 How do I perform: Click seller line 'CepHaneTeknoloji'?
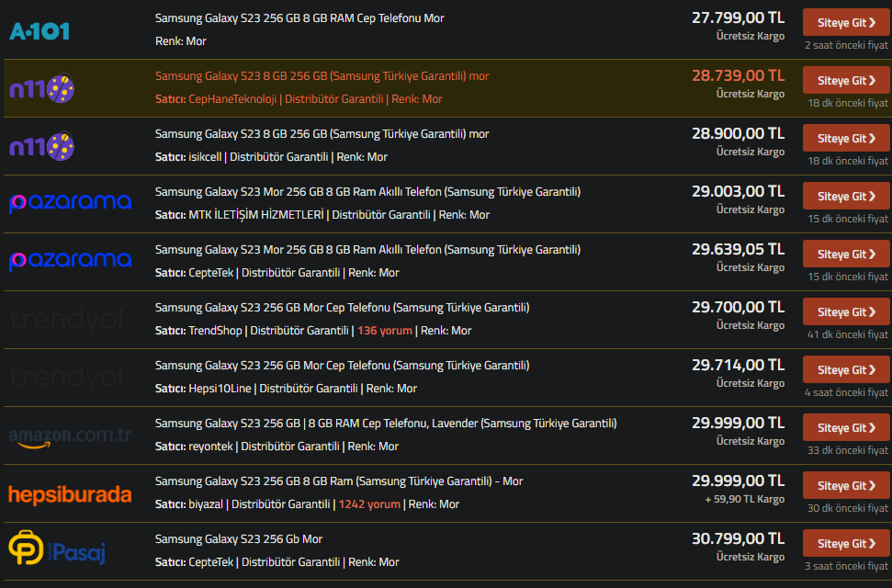point(298,99)
